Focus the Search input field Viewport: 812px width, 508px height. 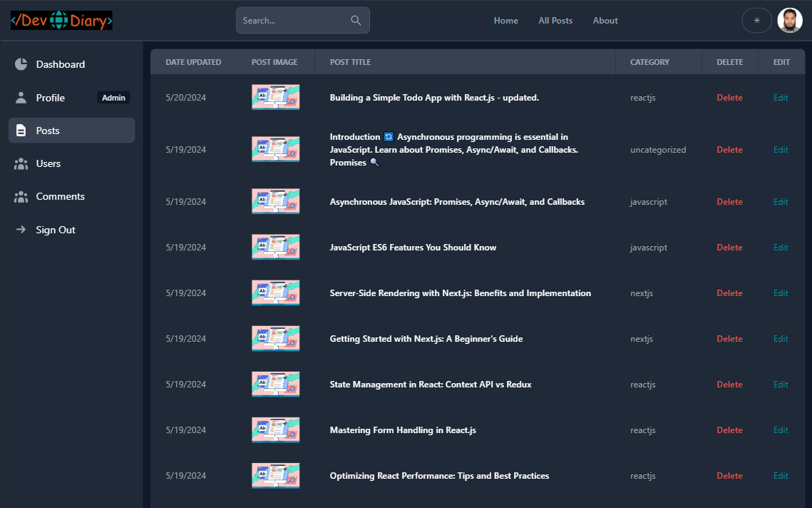tap(292, 21)
